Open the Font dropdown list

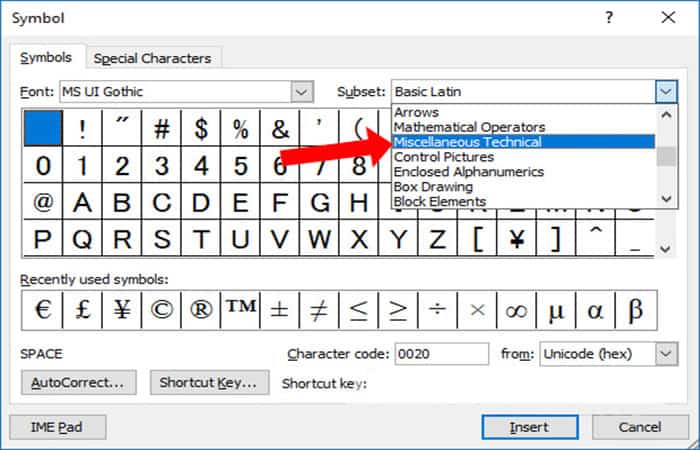[x=302, y=92]
